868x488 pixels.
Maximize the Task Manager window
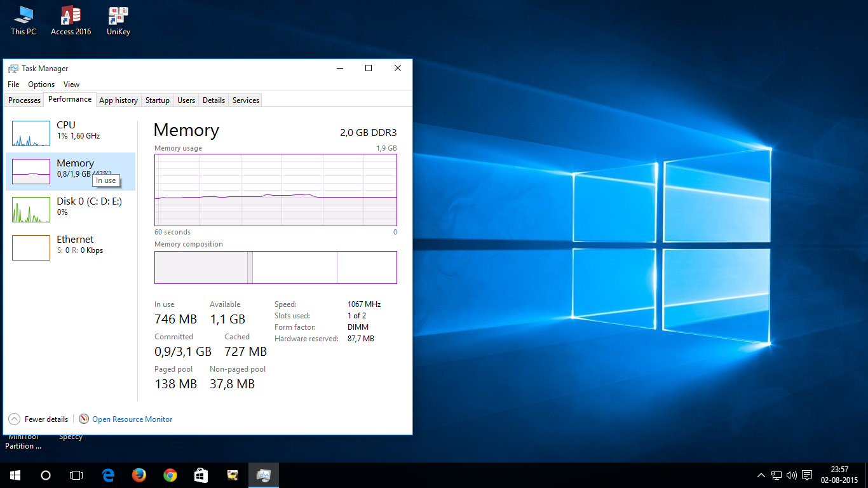pos(369,69)
